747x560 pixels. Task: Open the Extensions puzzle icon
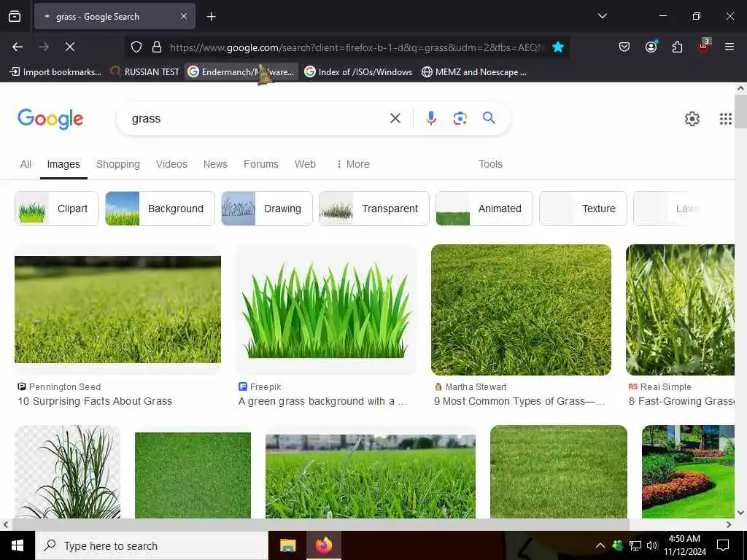(677, 47)
